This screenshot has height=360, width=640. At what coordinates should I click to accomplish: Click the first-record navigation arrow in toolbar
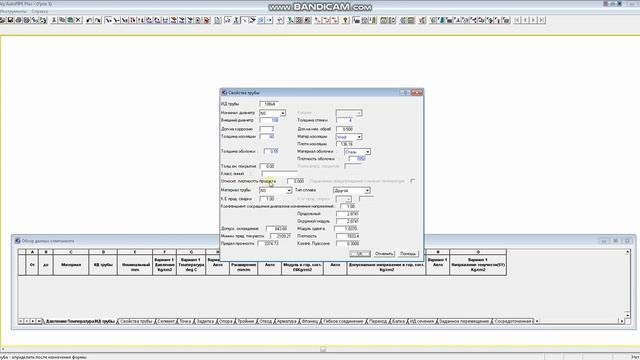517,20
